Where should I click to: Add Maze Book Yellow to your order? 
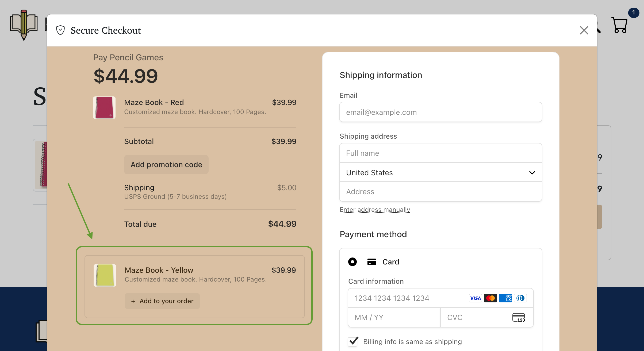[x=162, y=301]
